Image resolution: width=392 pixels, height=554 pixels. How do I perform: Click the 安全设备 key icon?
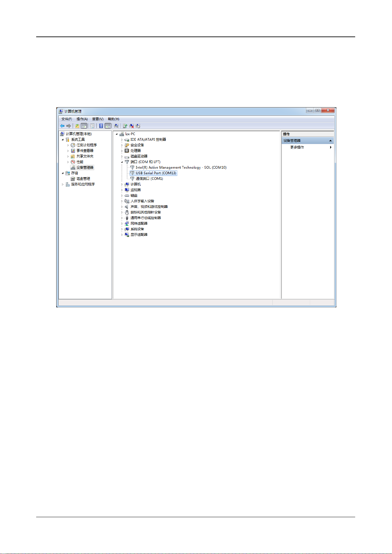click(x=127, y=145)
